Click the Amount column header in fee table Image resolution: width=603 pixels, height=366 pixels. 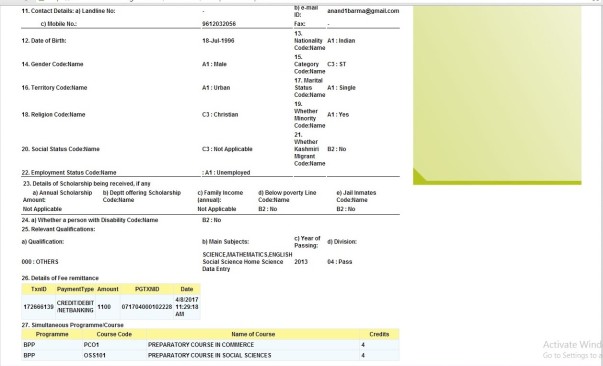click(x=108, y=289)
